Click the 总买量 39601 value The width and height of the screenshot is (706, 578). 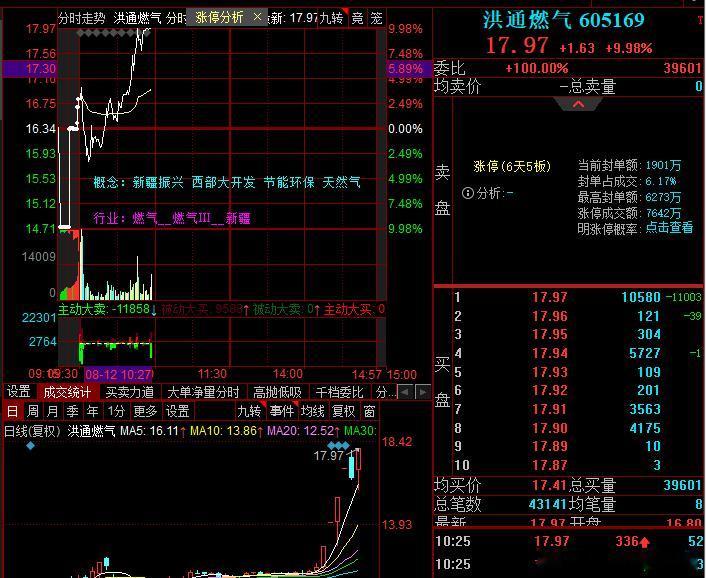pos(682,485)
